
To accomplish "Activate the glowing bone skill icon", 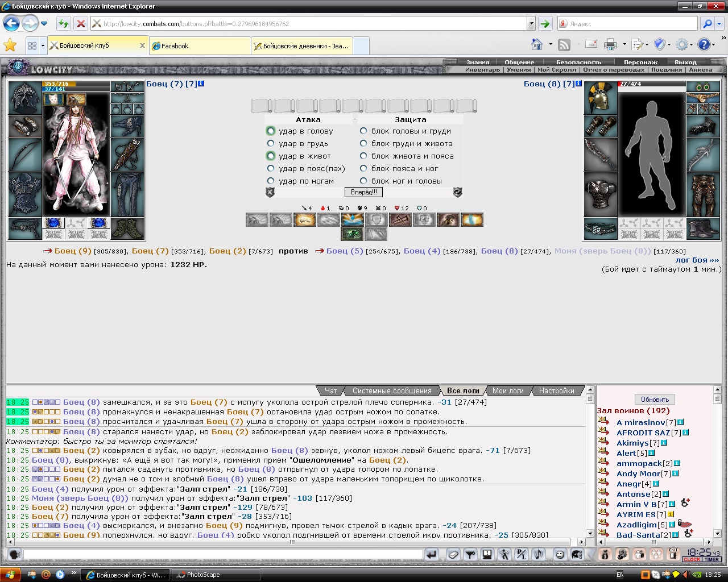I will pyautogui.click(x=305, y=219).
